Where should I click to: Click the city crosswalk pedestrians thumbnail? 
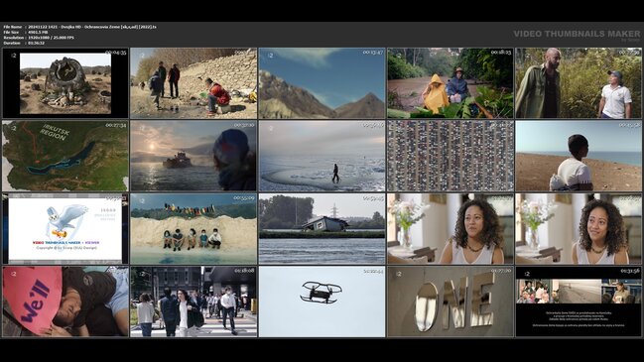(x=193, y=302)
